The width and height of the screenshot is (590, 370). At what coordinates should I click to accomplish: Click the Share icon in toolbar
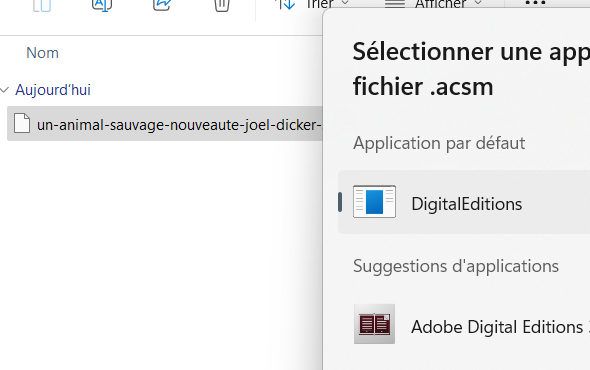click(162, 5)
